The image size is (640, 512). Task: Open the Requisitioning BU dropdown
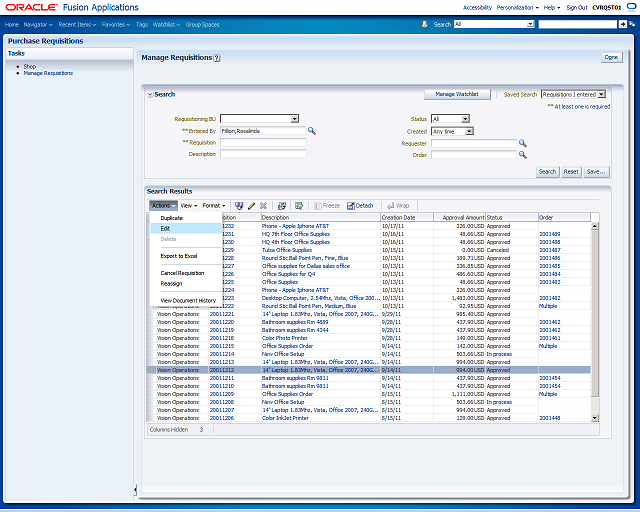pos(295,119)
